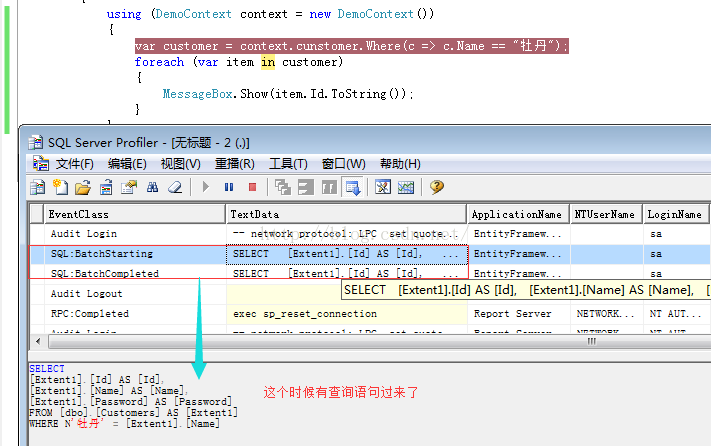711x446 pixels.
Task: Open a trace file via folder icon
Action: click(x=83, y=187)
